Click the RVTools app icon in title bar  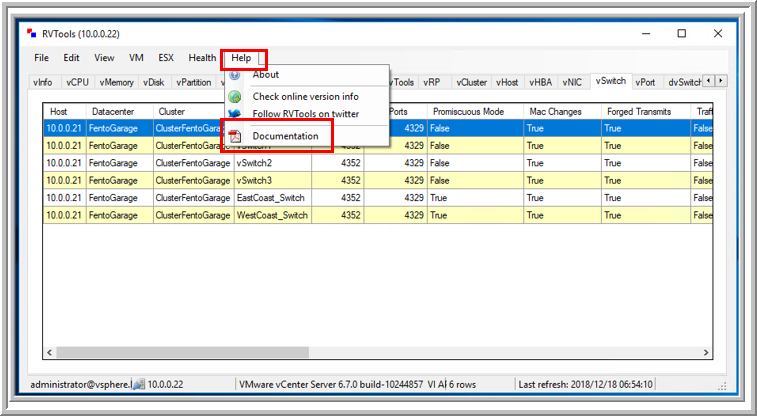(x=32, y=33)
